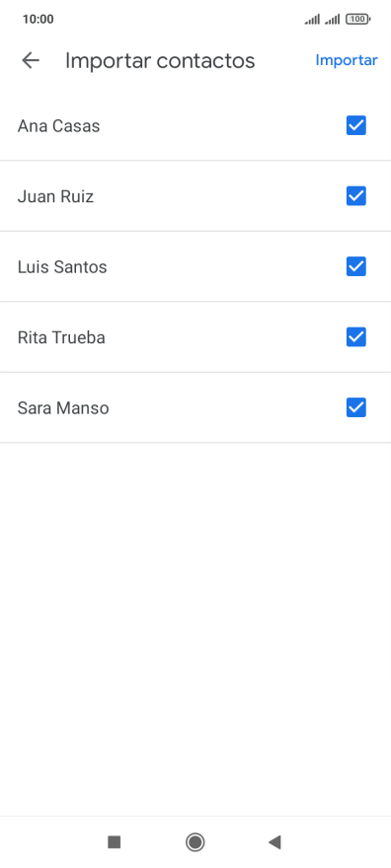Tap the Importar button
391x868 pixels.
click(347, 60)
